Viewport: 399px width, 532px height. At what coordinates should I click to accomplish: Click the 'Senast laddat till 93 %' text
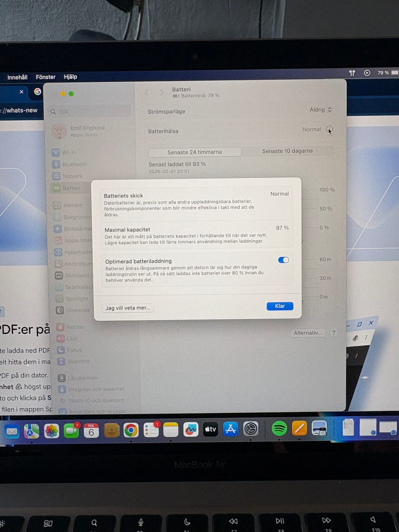[x=177, y=164]
